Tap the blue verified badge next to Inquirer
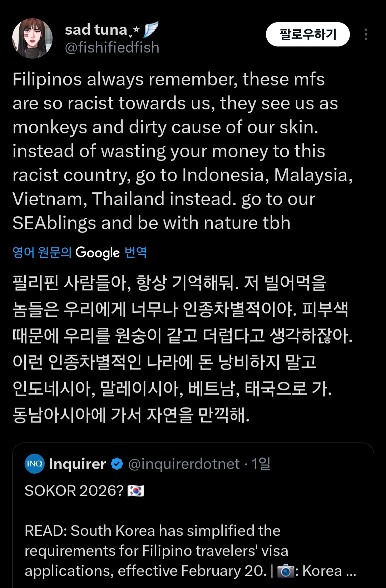The image size is (386, 588). (117, 464)
